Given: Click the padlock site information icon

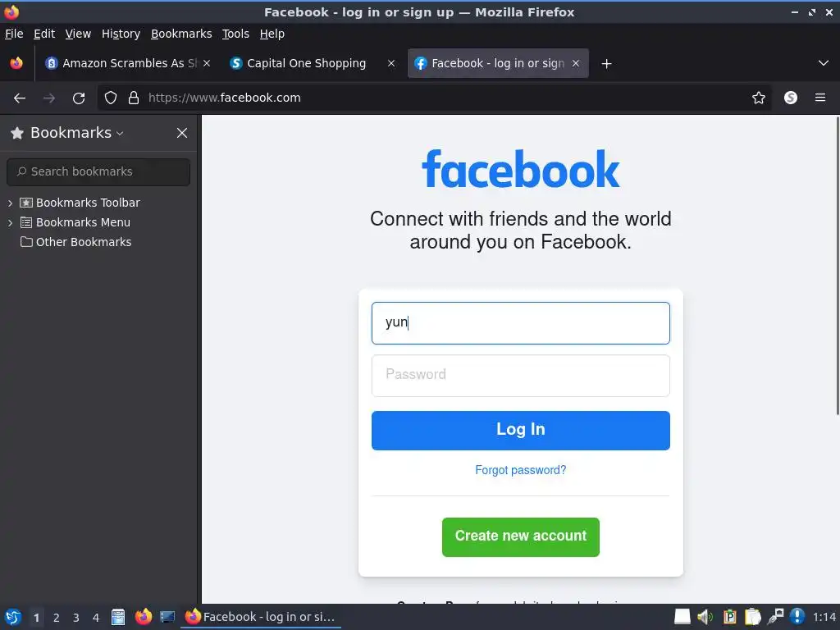Looking at the screenshot, I should (x=134, y=98).
